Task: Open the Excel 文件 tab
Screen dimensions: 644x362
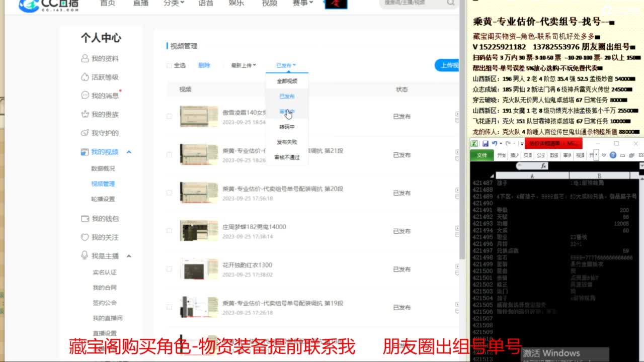Action: 482,155
